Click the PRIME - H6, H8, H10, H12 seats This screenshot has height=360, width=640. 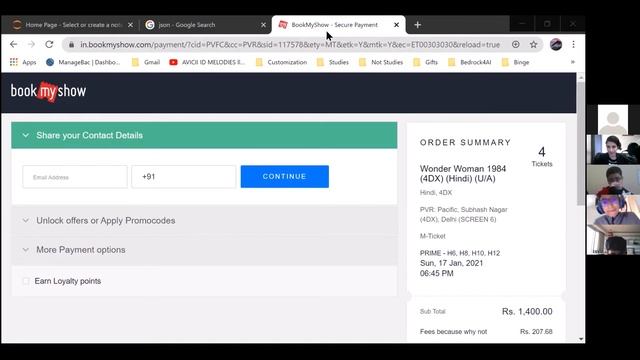click(x=460, y=253)
